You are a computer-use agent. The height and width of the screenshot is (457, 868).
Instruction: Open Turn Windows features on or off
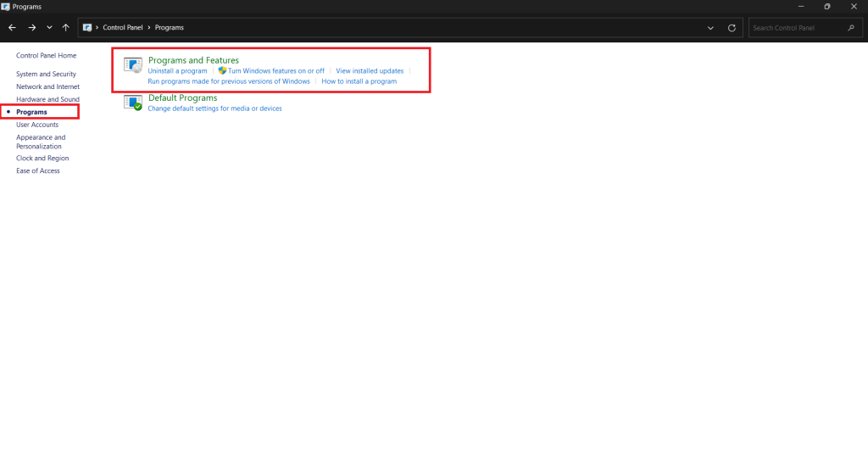(x=275, y=71)
